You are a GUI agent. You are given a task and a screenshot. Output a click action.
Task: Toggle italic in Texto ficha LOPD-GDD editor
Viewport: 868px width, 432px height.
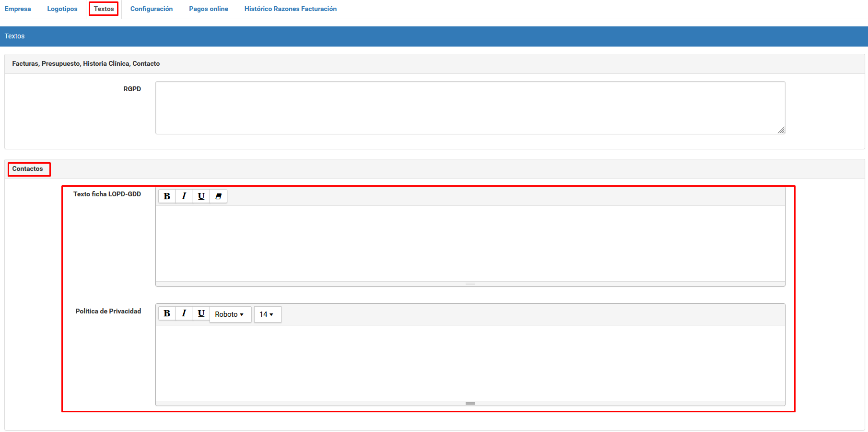point(184,196)
